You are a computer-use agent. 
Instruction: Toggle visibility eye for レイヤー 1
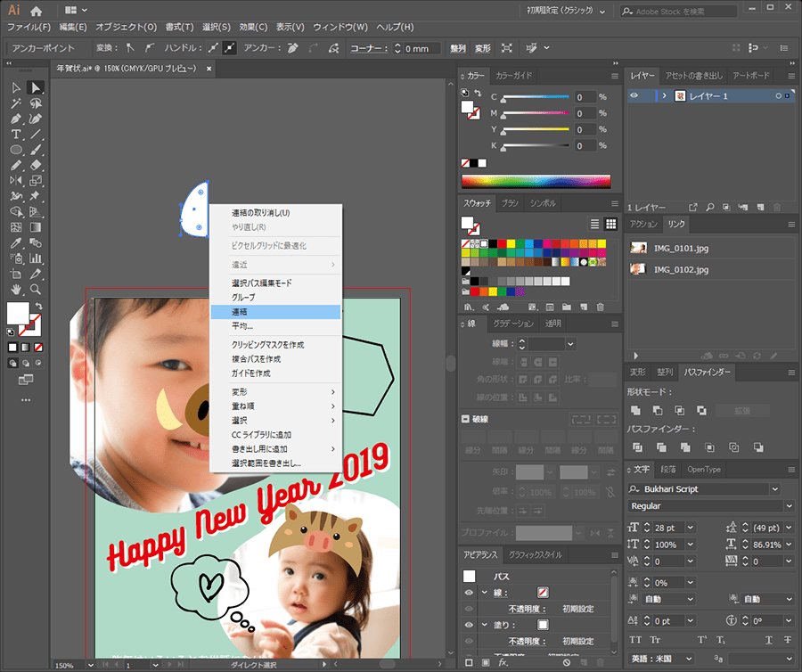pos(634,95)
